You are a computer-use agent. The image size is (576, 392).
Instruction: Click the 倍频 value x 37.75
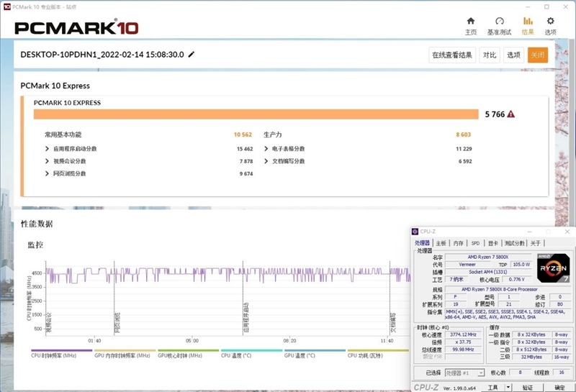463,342
